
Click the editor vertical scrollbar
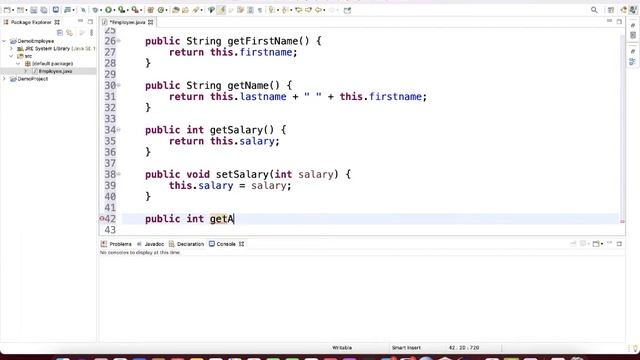tap(622, 127)
